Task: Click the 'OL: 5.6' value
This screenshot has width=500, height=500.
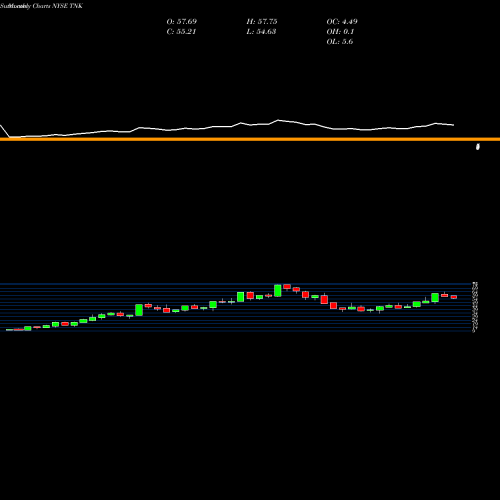Action: point(340,42)
